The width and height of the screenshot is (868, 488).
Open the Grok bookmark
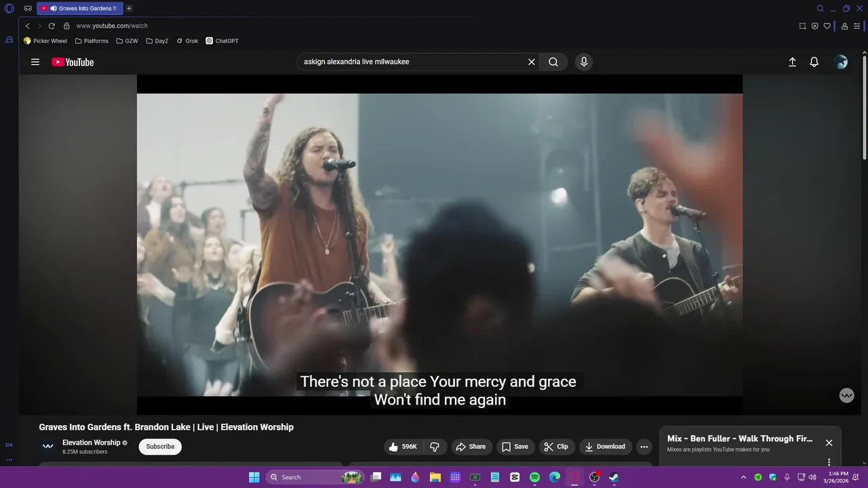tap(187, 41)
